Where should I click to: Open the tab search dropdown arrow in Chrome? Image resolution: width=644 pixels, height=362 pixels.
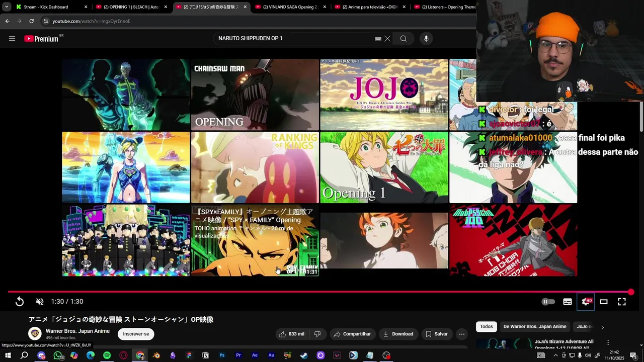6,7
